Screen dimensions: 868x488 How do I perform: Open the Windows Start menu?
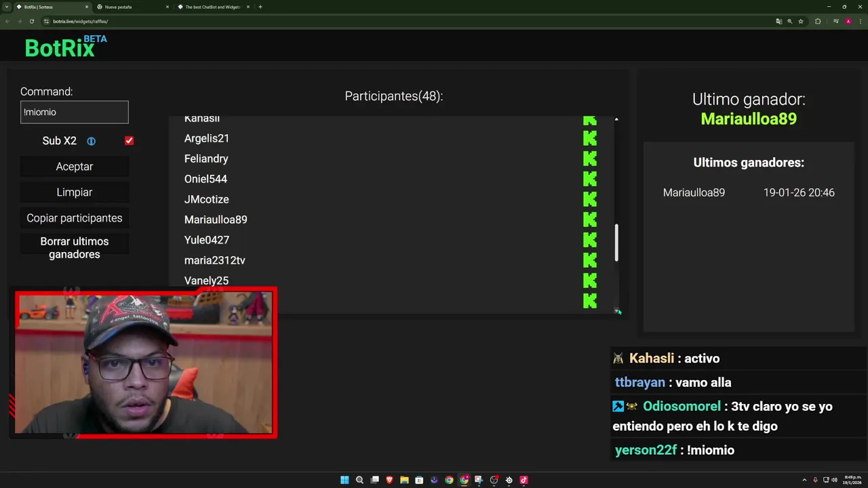coord(344,480)
